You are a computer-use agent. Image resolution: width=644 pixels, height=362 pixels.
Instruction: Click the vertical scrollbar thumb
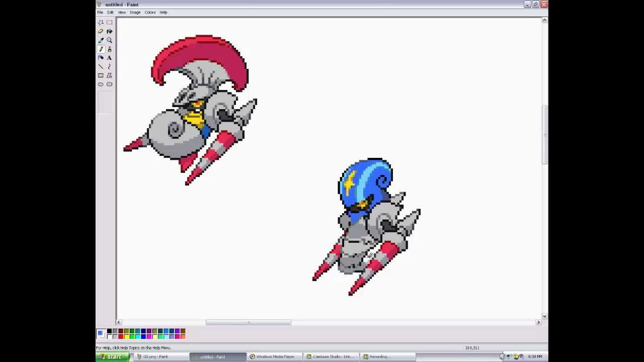pos(544,134)
